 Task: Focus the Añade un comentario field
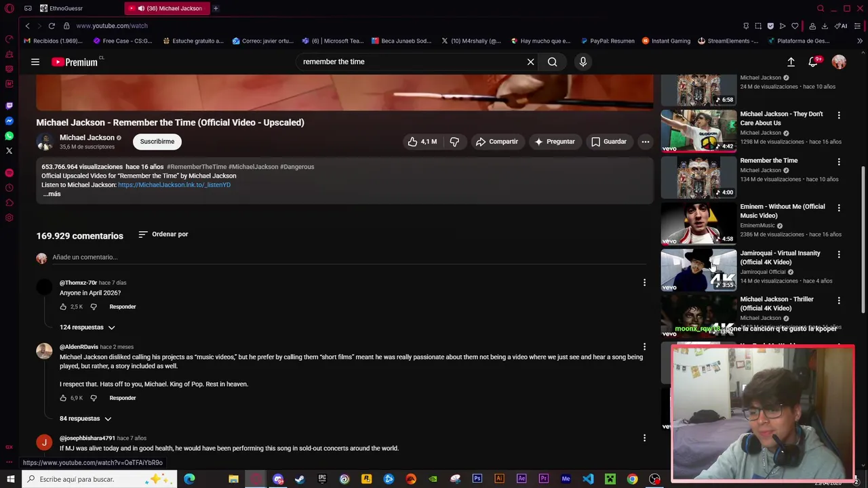point(349,258)
